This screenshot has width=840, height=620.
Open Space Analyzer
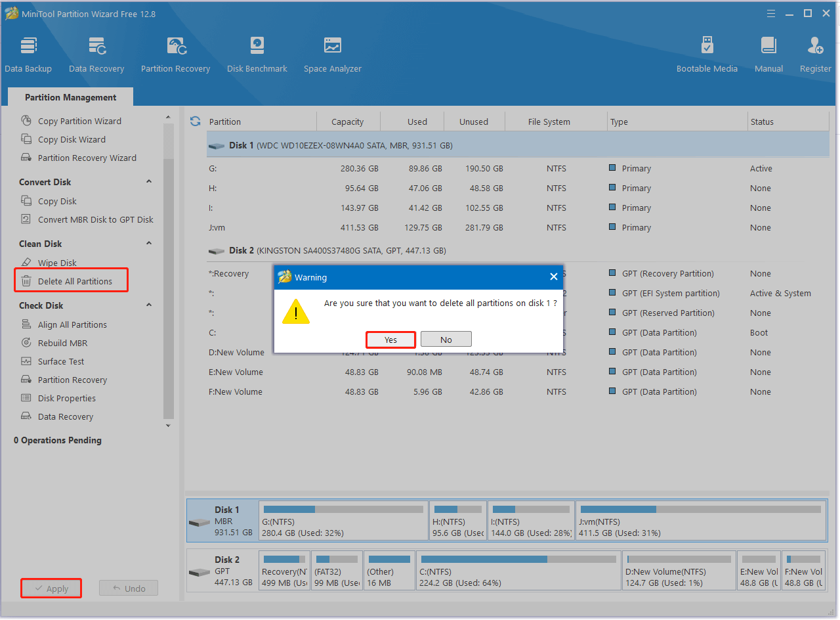click(x=333, y=55)
